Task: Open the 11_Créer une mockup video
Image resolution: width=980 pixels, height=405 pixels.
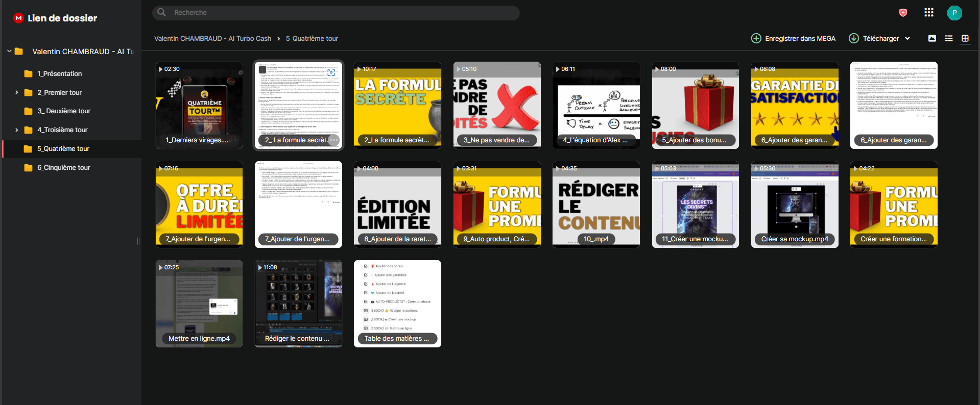Action: (696, 205)
